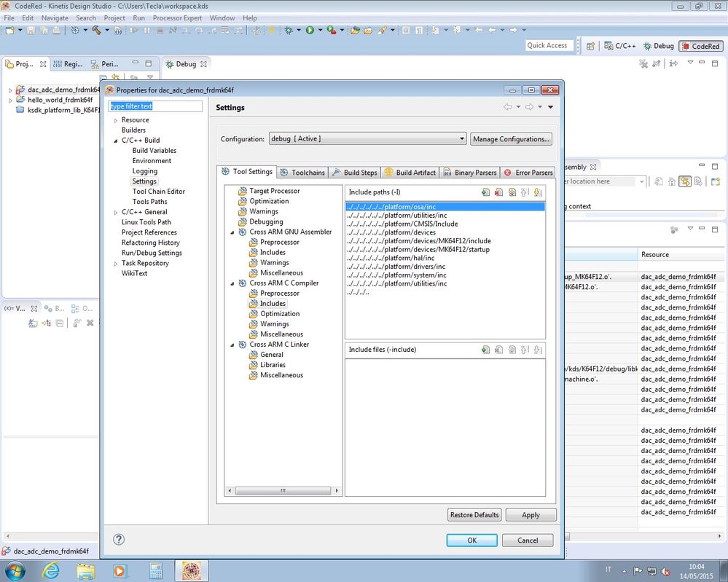Image resolution: width=728 pixels, height=582 pixels.
Task: Open Internet Explorer from the taskbar
Action: pyautogui.click(x=50, y=570)
